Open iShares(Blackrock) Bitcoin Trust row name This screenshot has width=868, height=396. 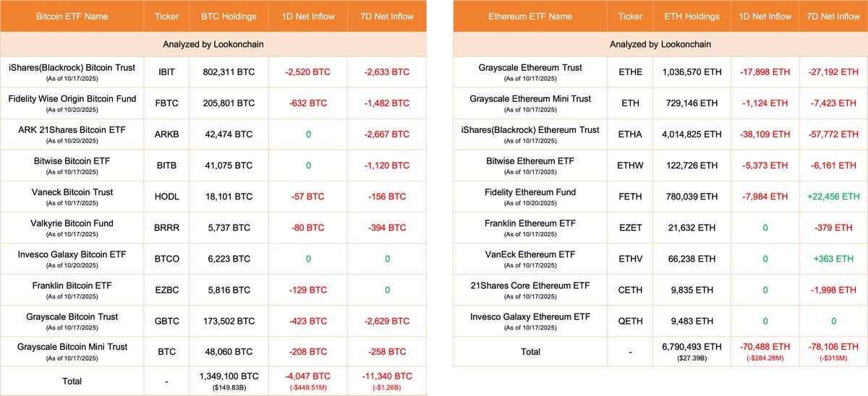73,68
